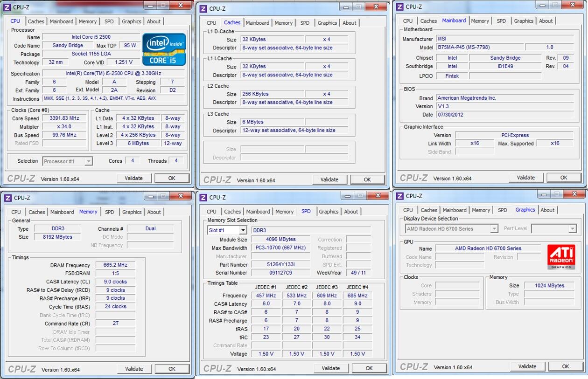Click the CPU-Z title icon in the Mainboard-tab window
This screenshot has height=379, width=588.
tap(400, 7)
